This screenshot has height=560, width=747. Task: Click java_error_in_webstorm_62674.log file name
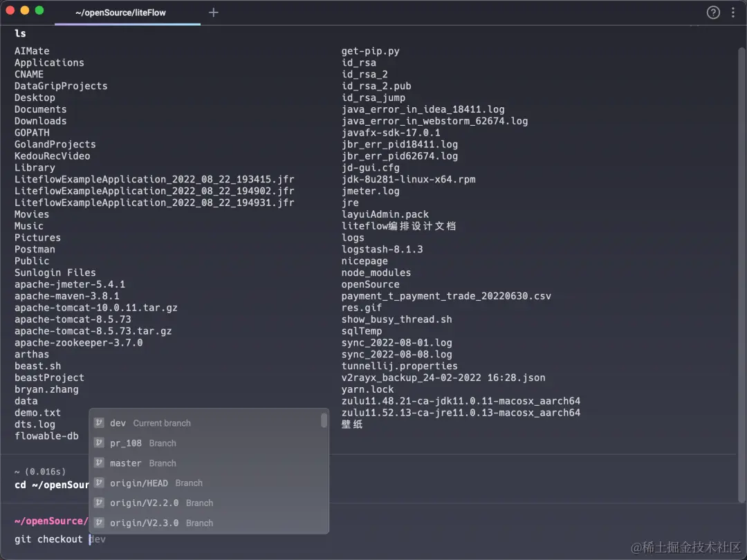pos(435,121)
